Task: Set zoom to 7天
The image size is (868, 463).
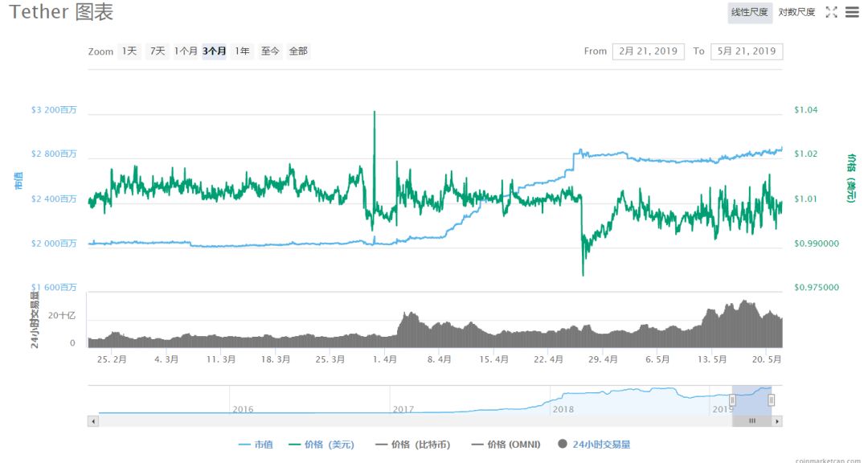Action: 158,51
